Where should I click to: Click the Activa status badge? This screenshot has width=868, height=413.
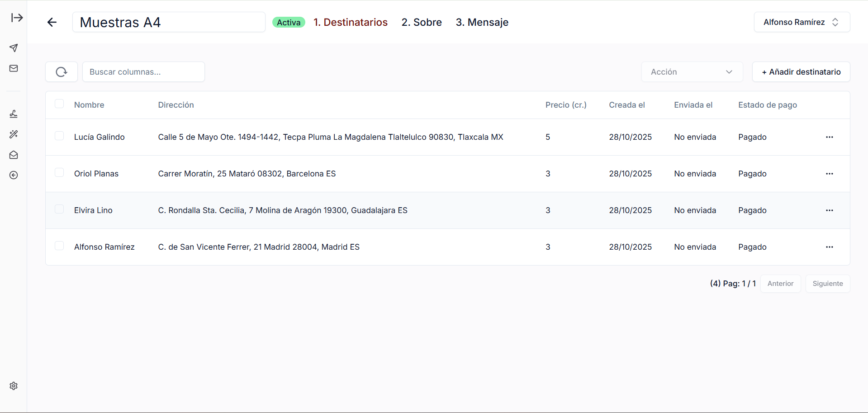(x=289, y=22)
